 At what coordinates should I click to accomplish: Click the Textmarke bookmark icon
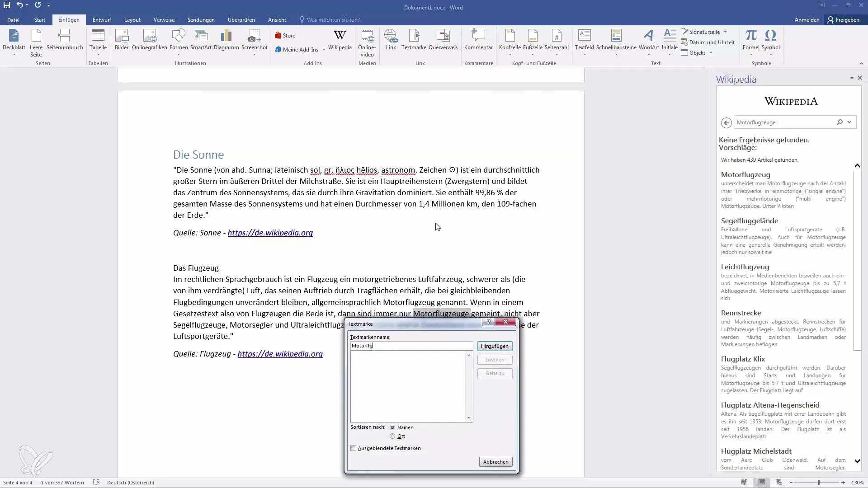[414, 40]
